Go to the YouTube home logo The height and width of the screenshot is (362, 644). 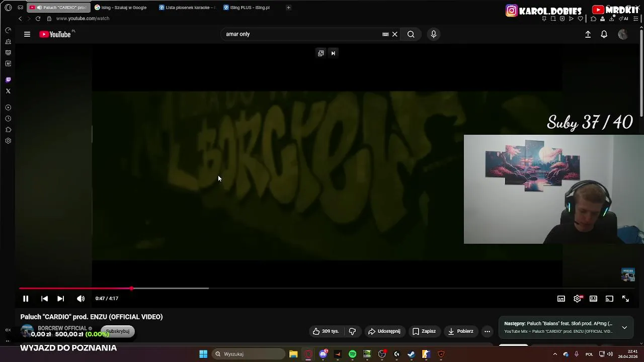[56, 34]
